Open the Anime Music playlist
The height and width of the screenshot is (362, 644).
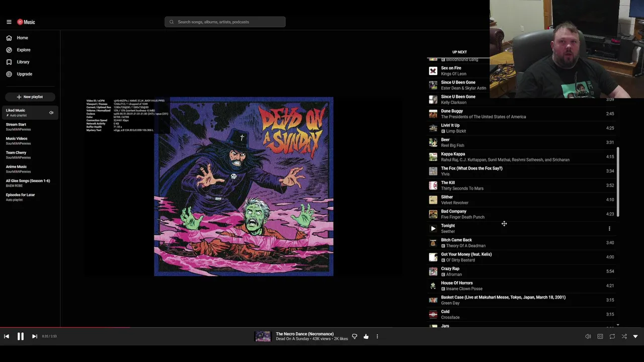30,169
